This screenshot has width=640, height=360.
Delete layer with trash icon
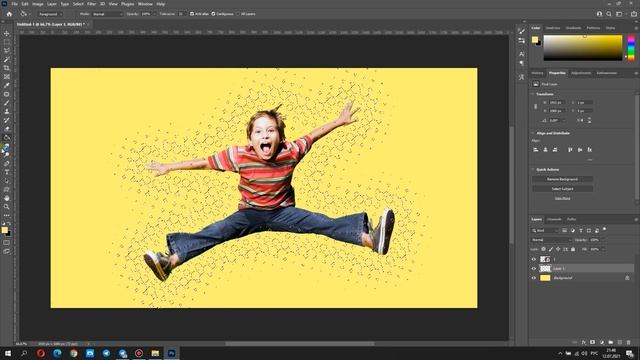point(629,342)
